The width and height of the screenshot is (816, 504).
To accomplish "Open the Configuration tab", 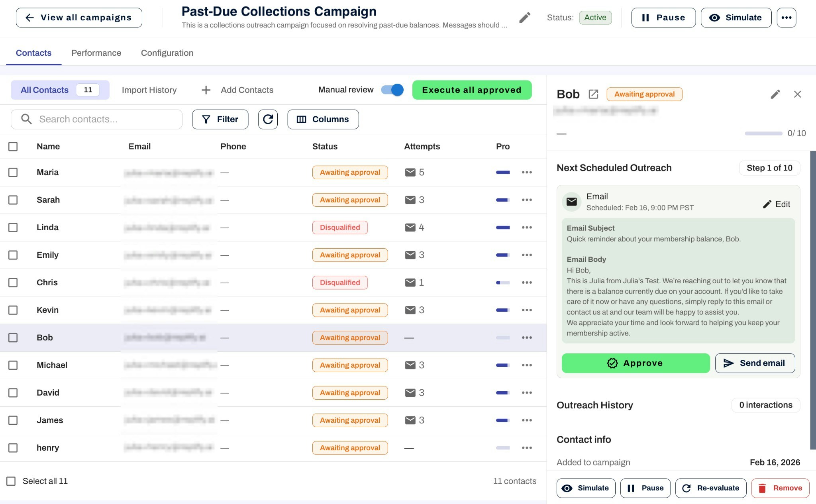I will (167, 53).
